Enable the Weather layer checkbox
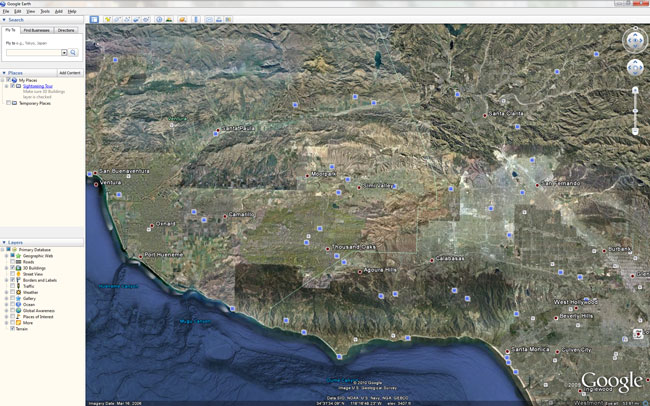 tap(12, 292)
